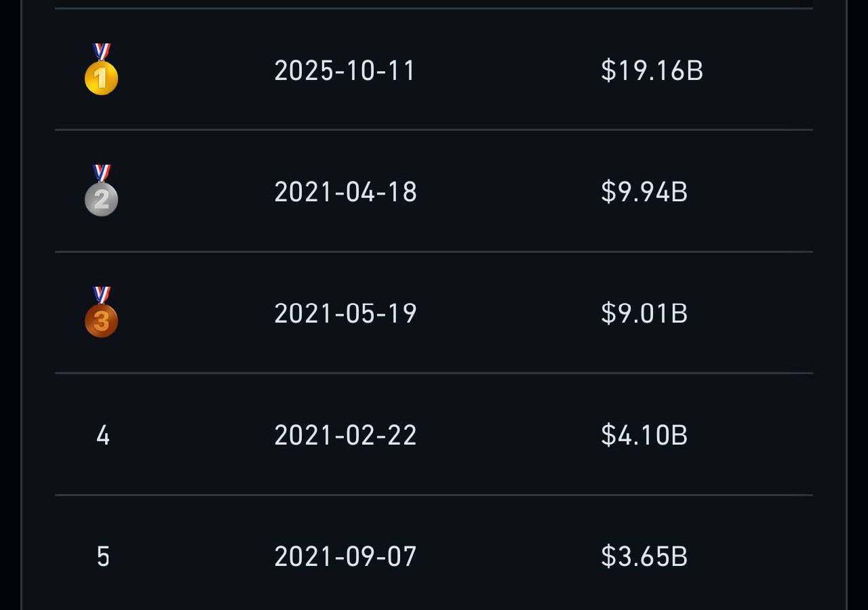Open the 2021-05-19 date entry

(x=345, y=313)
